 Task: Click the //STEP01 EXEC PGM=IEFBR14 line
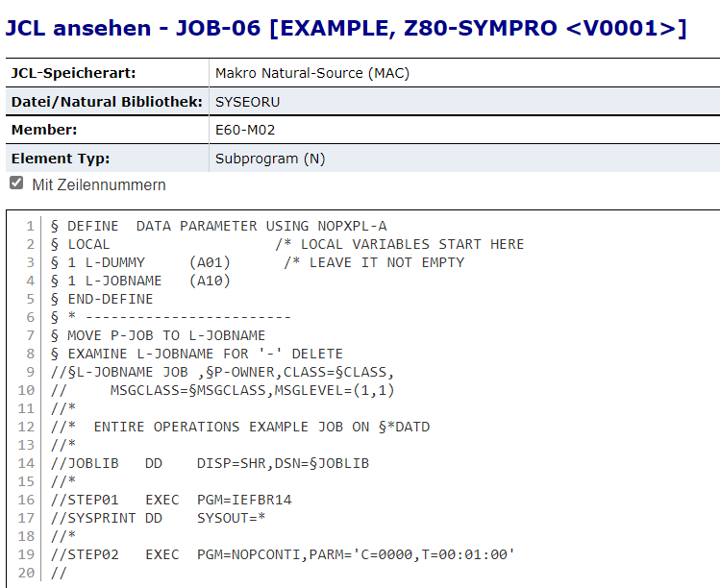pos(171,500)
